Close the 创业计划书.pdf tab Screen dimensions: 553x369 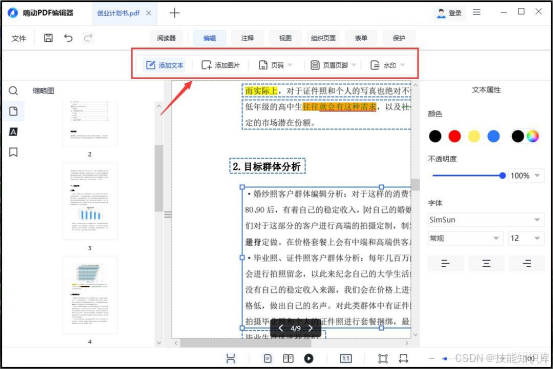click(x=149, y=13)
